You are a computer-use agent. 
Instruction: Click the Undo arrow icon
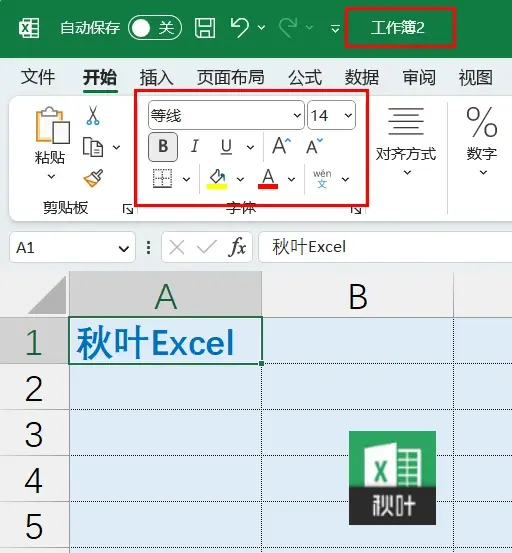click(240, 28)
